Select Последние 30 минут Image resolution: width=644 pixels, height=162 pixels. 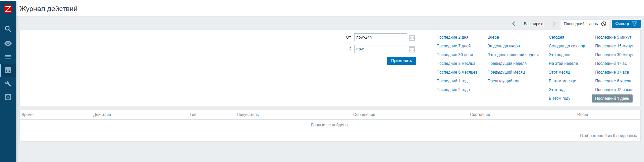614,55
